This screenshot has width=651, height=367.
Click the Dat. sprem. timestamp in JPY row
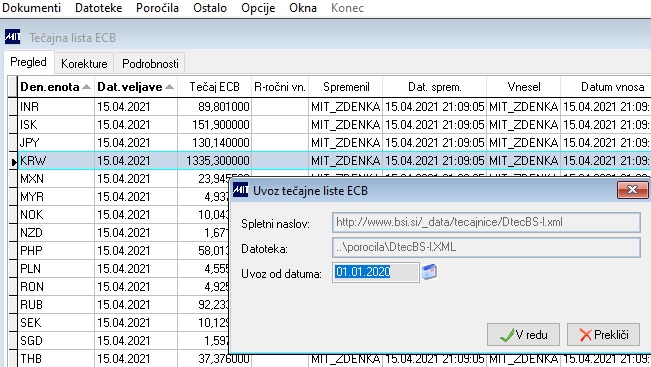coord(434,142)
